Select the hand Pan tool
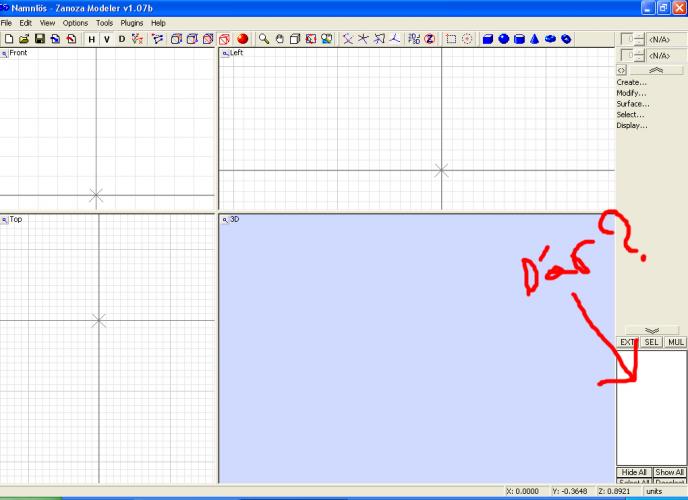 click(x=280, y=39)
